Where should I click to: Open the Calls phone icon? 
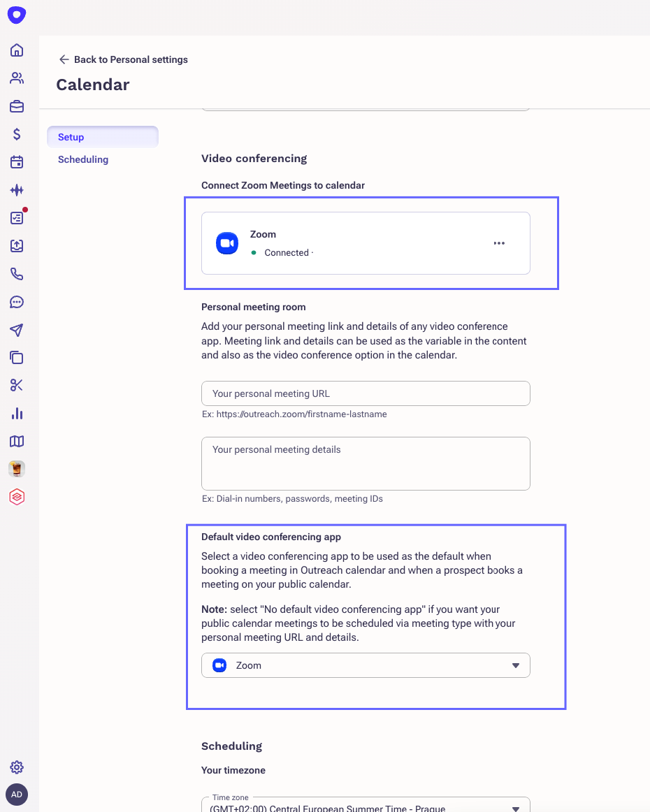pyautogui.click(x=17, y=273)
